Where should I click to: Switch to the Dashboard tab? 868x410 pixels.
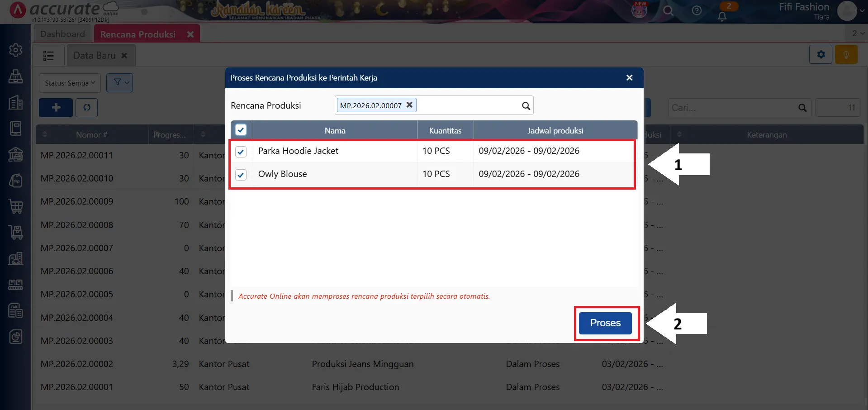point(62,34)
